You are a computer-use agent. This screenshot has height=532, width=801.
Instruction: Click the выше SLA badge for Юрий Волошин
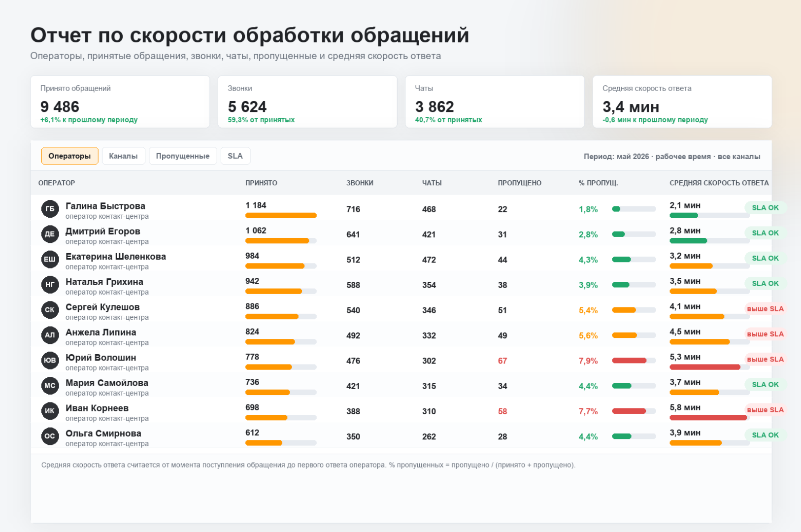coord(765,359)
